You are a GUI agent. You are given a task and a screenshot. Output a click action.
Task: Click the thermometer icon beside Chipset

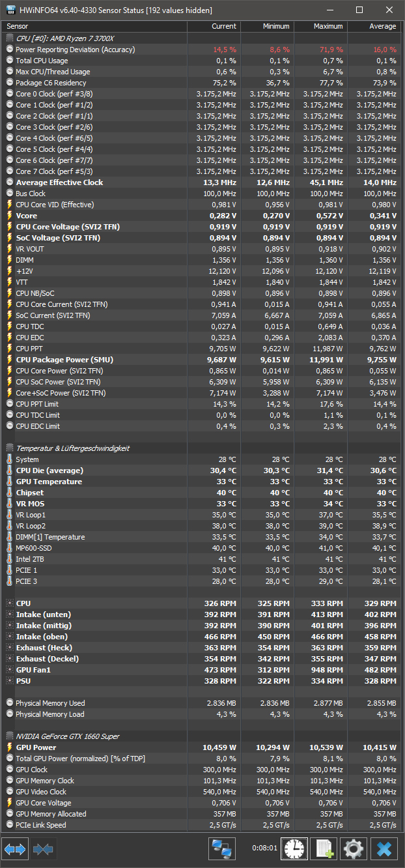10,493
